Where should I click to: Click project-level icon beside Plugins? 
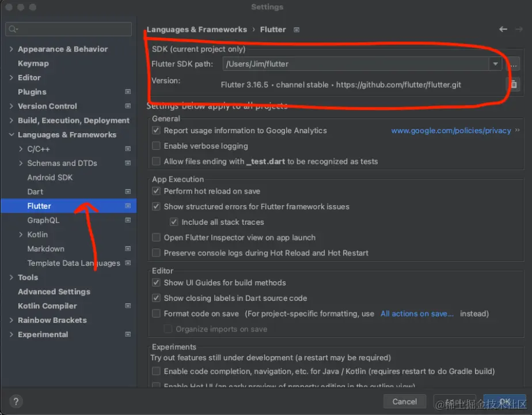[x=128, y=92]
